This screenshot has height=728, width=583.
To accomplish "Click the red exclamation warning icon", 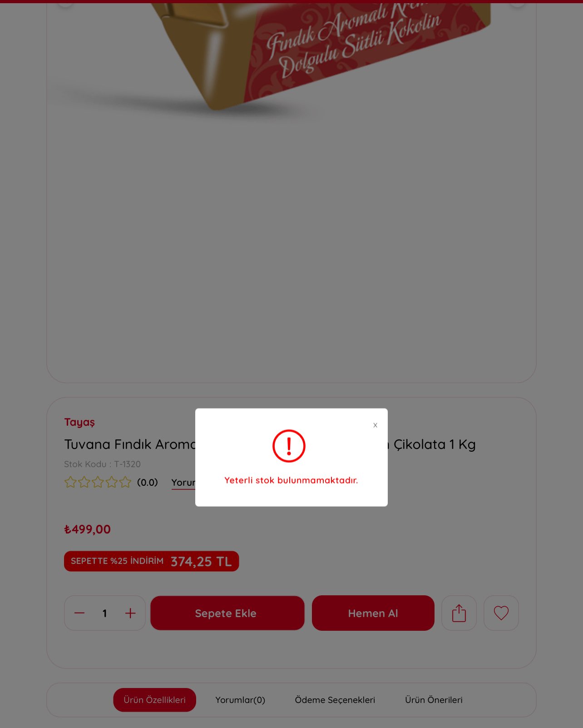I will pos(289,446).
